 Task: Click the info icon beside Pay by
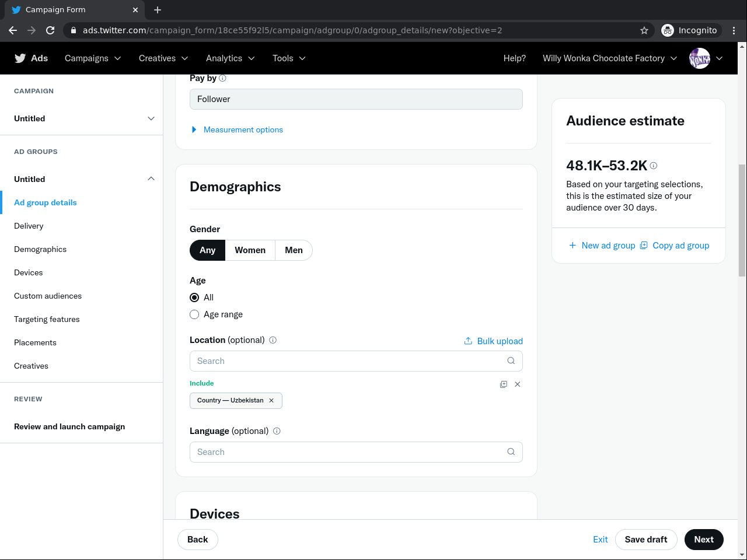(x=222, y=78)
